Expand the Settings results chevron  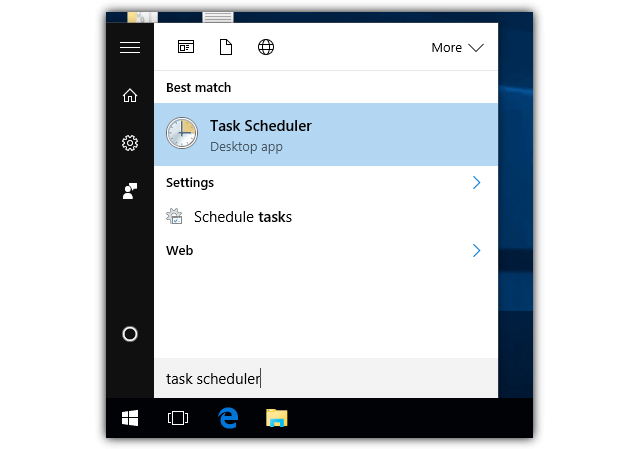point(476,182)
